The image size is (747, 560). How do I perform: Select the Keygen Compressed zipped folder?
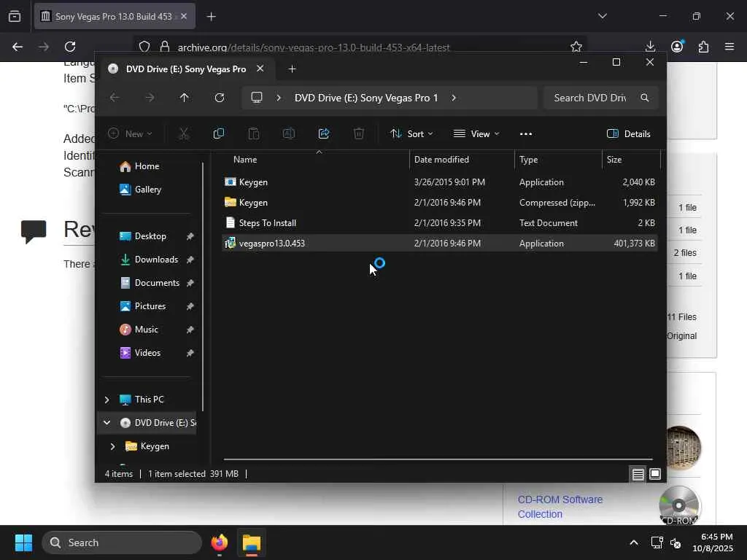pos(440,203)
